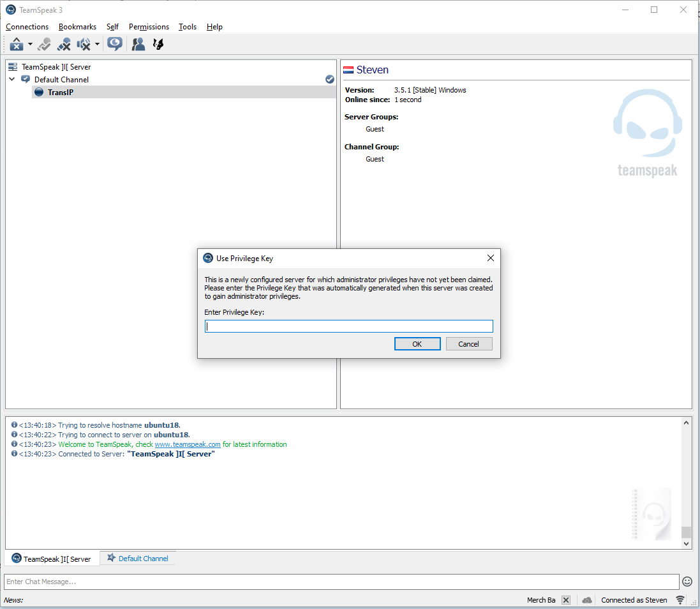
Task: Click the Connected as Steven status text
Action: pos(634,600)
